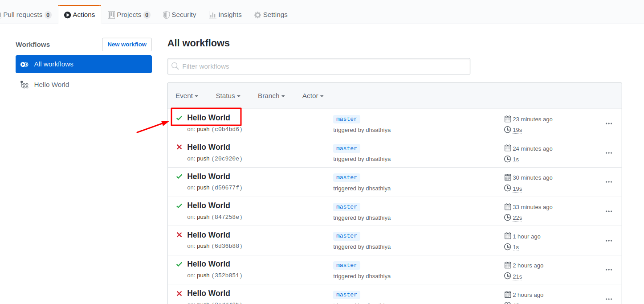644x304 pixels.
Task: Focus the Filter workflows search field
Action: point(319,66)
